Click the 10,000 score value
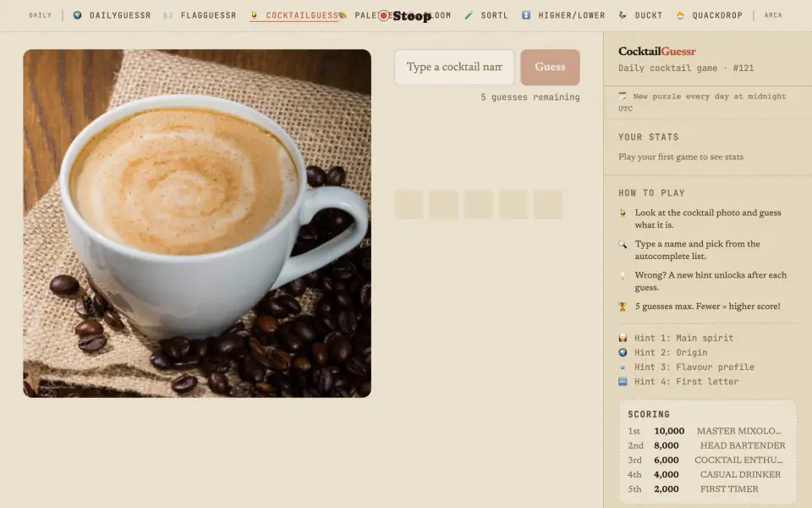Image resolution: width=812 pixels, height=508 pixels. pyautogui.click(x=669, y=431)
